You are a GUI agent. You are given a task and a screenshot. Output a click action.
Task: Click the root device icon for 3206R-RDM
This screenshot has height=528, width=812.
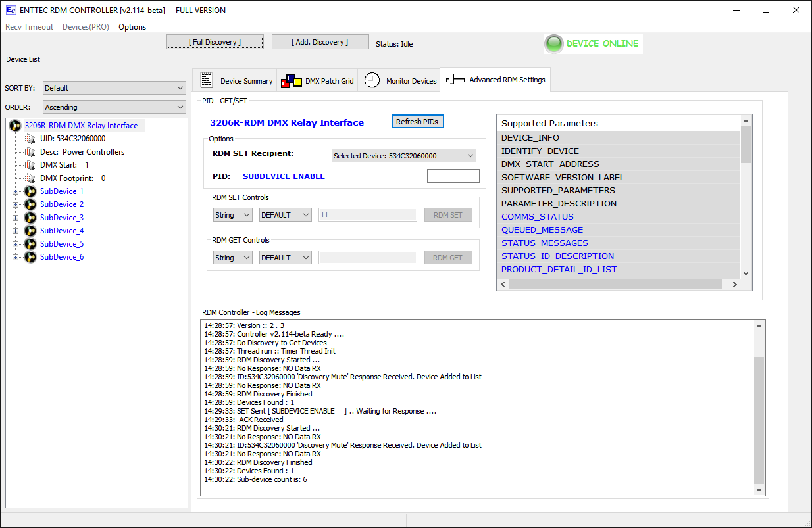pos(15,126)
